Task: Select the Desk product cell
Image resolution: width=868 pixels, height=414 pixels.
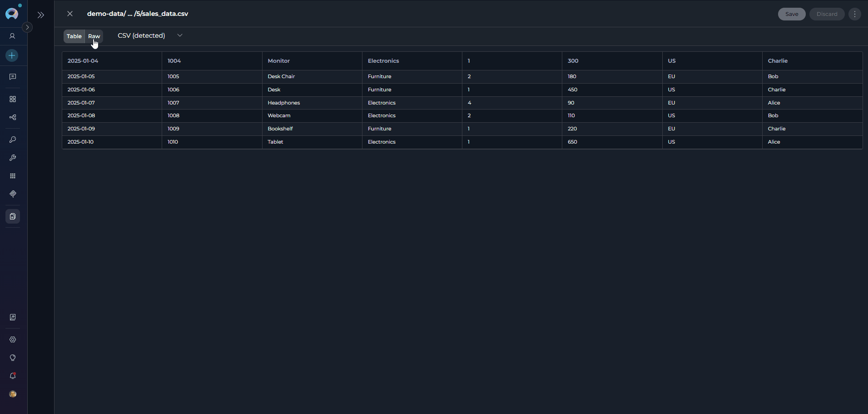Action: 312,90
